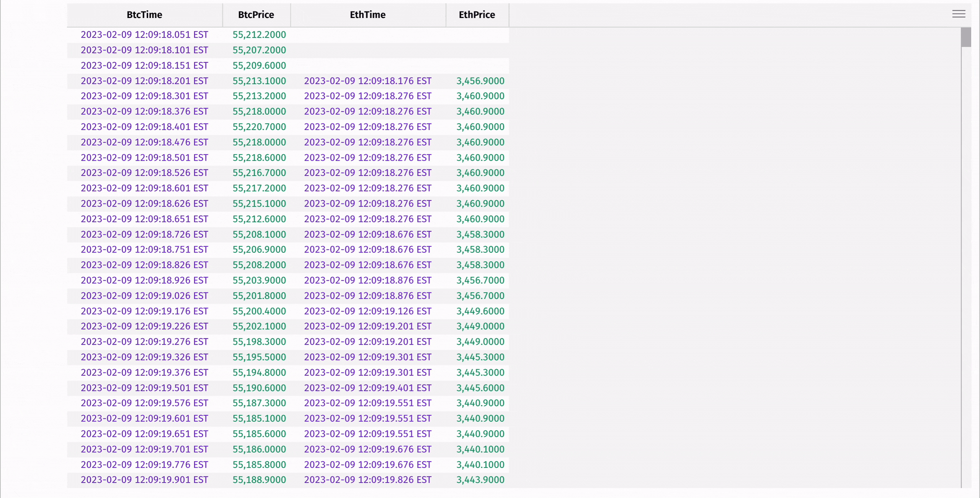Select the first row timestamp 12:09:18.051
Screen dimensions: 980x498
pos(144,34)
